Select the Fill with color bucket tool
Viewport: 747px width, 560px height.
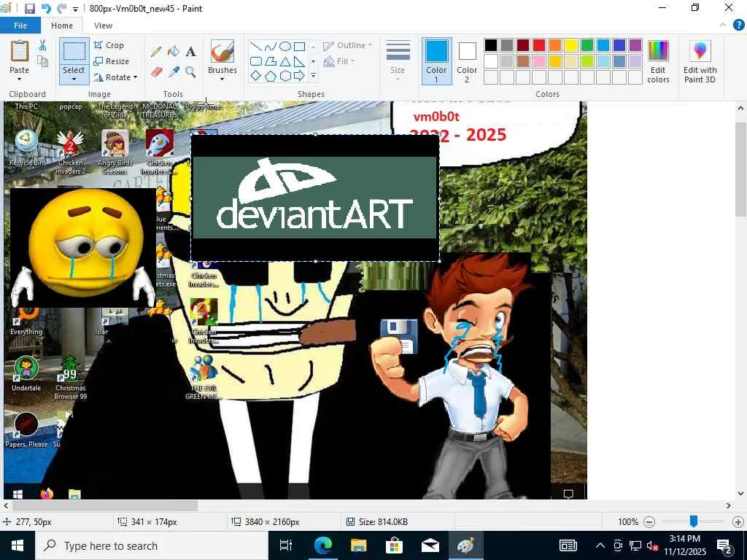174,51
